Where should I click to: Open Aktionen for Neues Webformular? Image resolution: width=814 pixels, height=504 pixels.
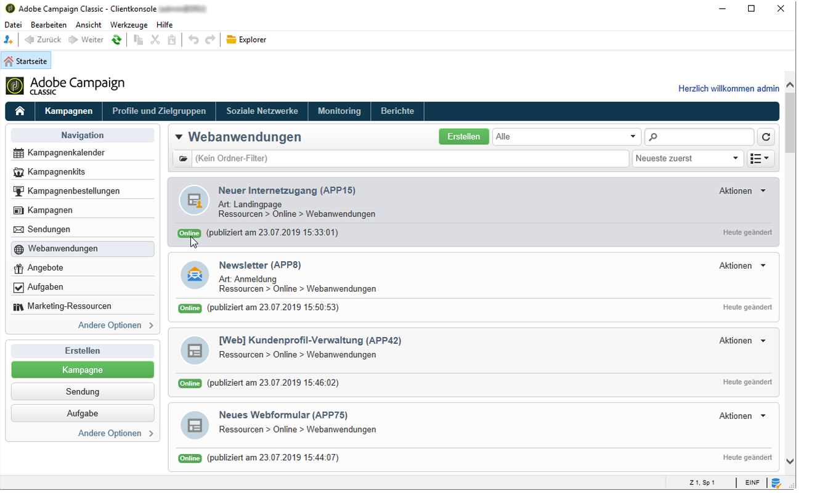(743, 416)
